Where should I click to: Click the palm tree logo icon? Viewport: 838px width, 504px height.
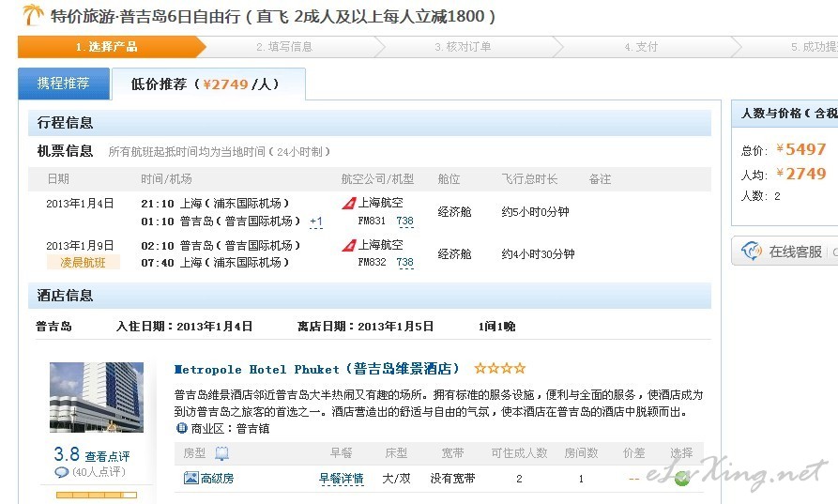pos(33,15)
